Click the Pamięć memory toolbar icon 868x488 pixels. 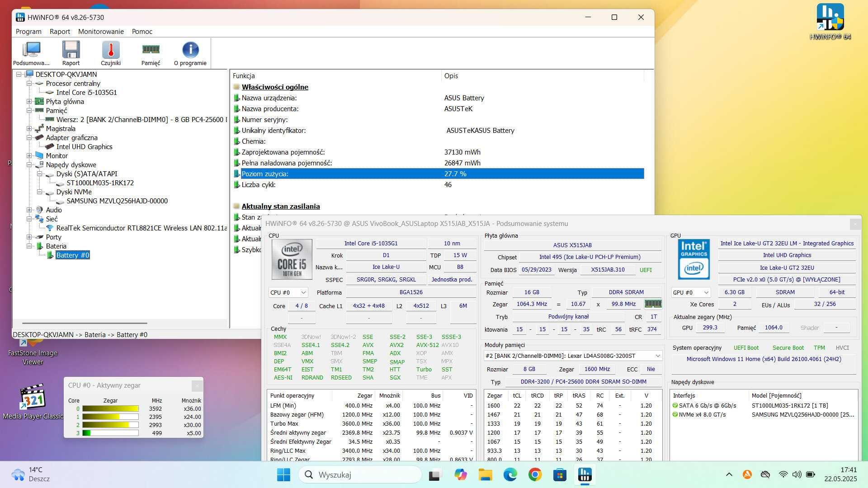tap(151, 53)
